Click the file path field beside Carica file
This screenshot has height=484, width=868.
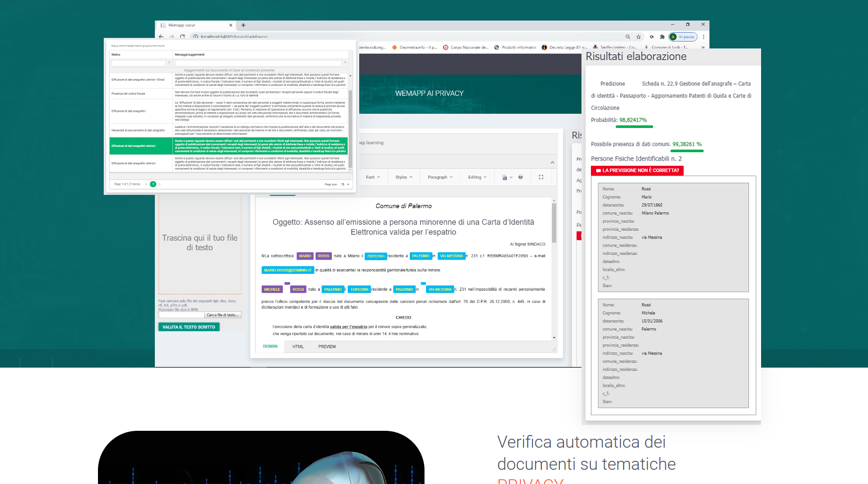coord(181,315)
